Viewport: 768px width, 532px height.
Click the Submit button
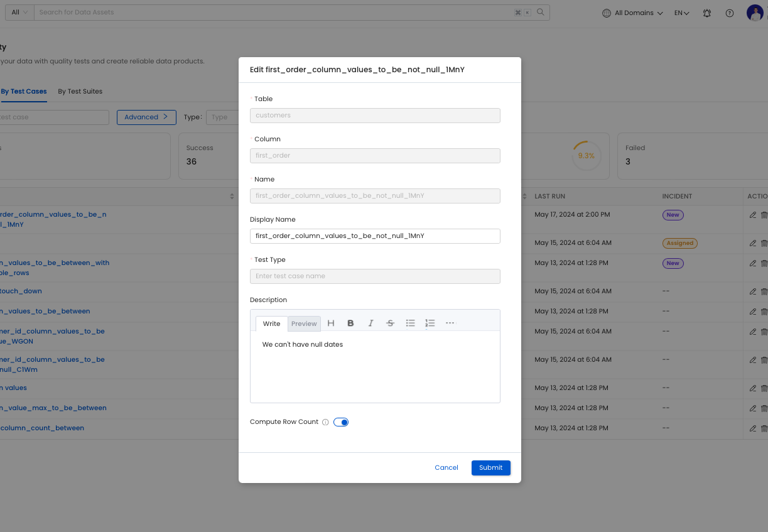(490, 467)
